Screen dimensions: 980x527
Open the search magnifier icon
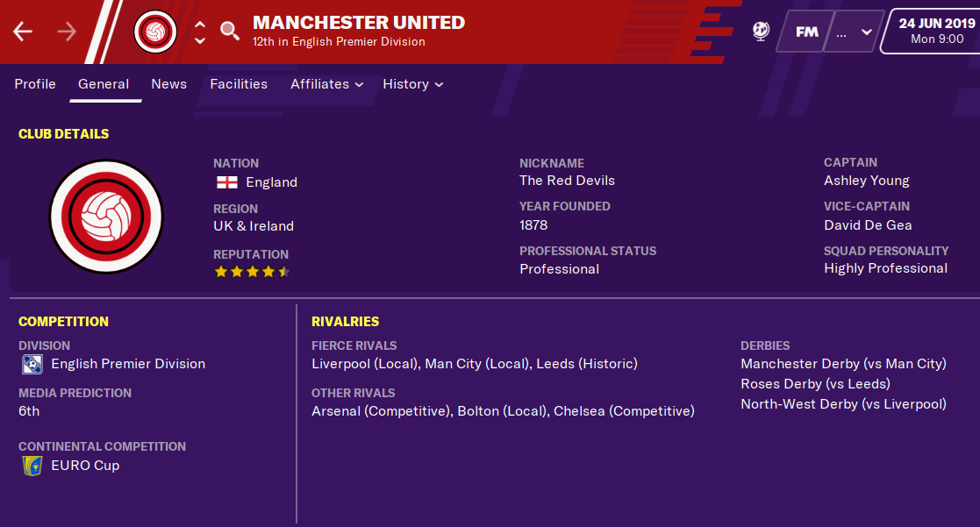click(x=230, y=32)
